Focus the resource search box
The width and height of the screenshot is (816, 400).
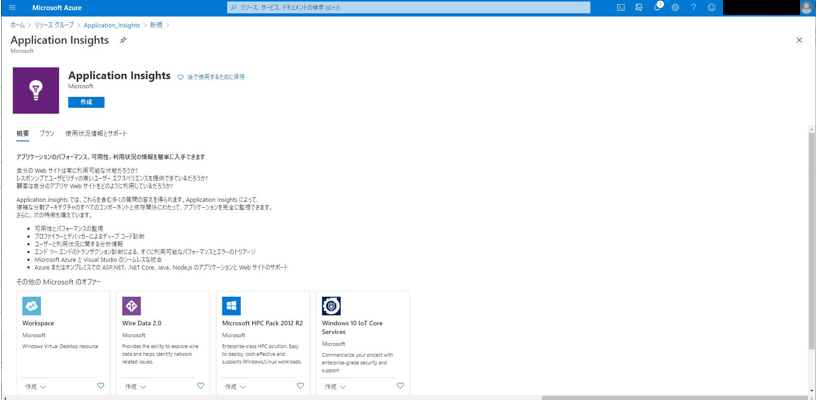coord(409,8)
